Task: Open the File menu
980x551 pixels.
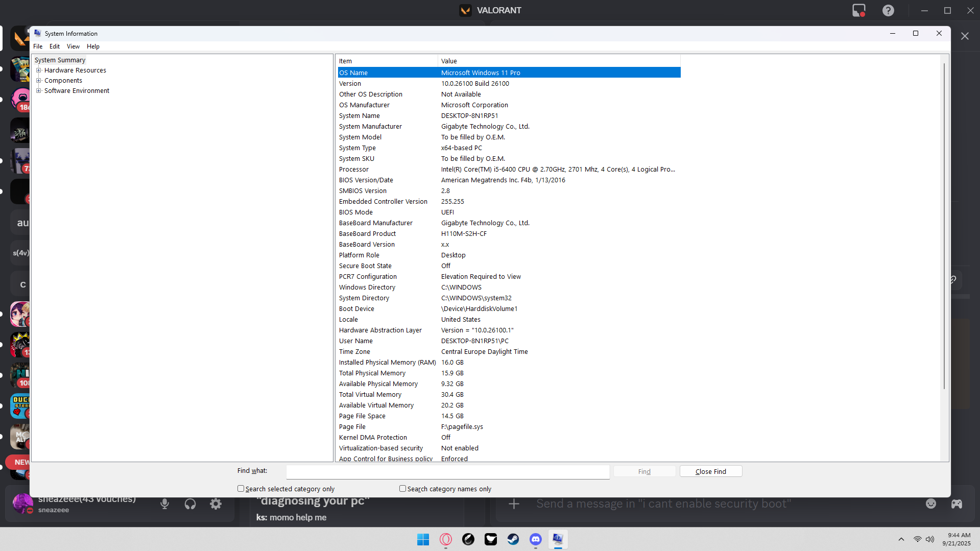Action: click(x=38, y=46)
